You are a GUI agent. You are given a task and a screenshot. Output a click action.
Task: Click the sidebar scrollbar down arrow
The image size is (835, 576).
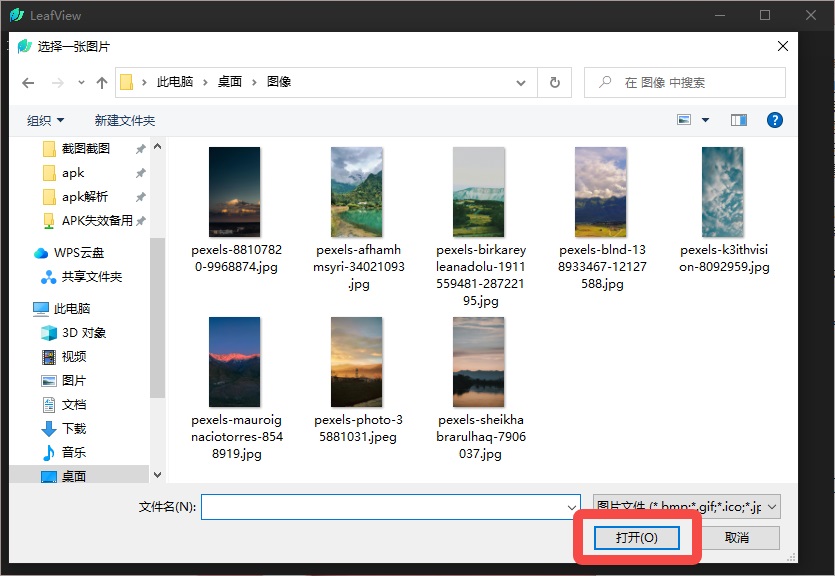[158, 475]
